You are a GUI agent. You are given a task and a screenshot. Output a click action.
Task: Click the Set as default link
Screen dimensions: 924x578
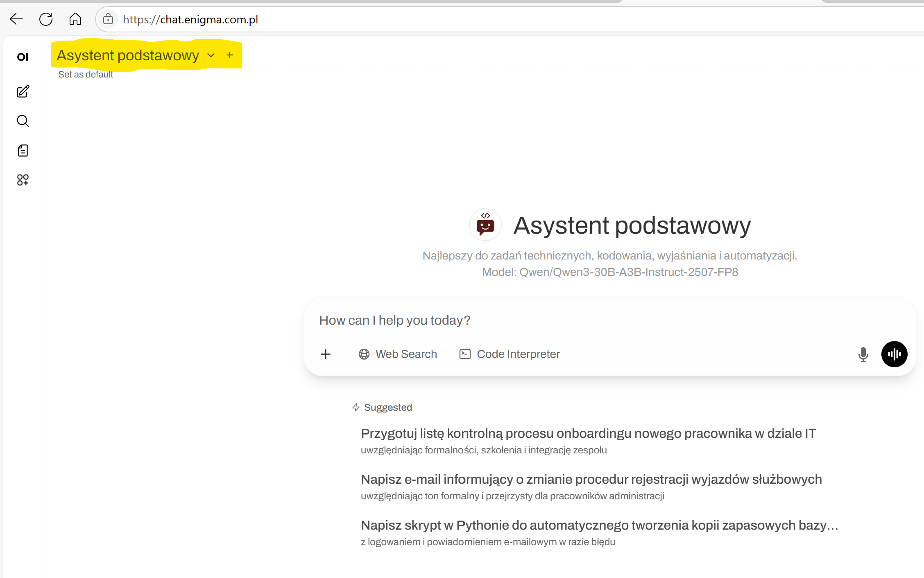click(86, 75)
